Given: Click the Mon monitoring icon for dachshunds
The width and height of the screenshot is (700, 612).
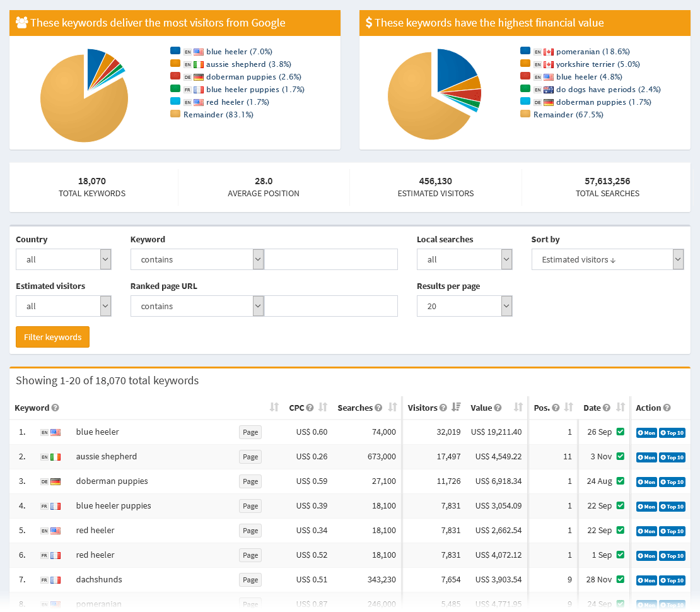Looking at the screenshot, I should (x=646, y=580).
